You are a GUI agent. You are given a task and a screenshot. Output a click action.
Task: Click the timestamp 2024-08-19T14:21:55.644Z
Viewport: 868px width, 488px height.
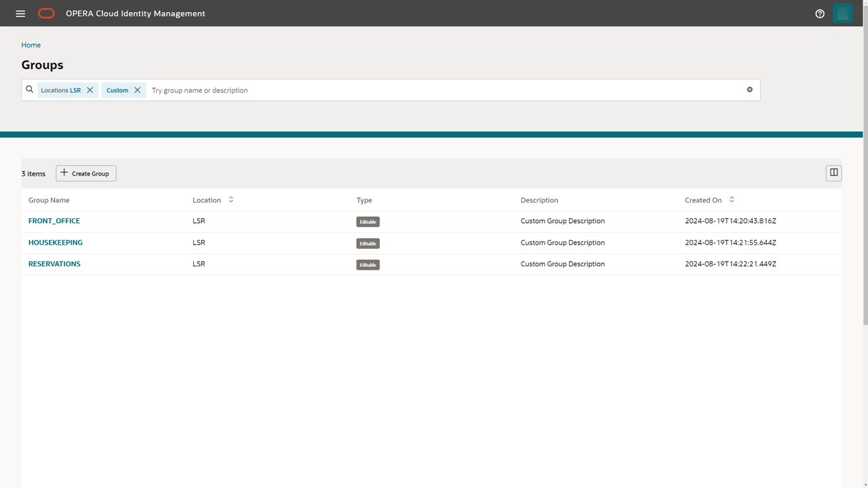pyautogui.click(x=730, y=243)
